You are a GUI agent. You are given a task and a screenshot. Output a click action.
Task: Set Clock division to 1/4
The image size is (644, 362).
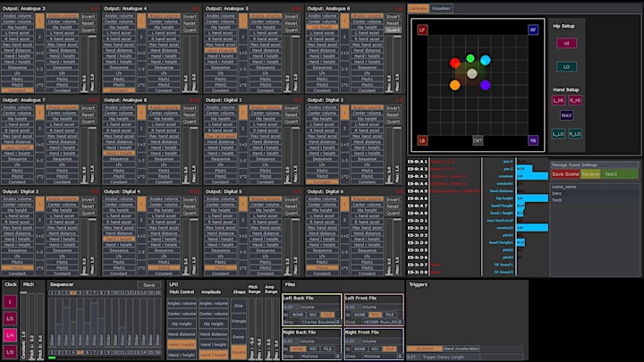(10, 335)
